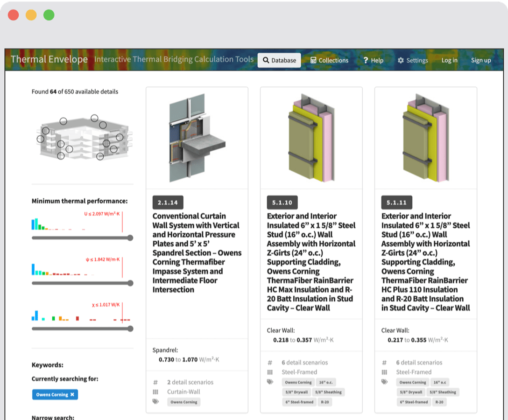Click the grid icon beside Curtain-Wall
Screen dimensions: 508x420
(x=156, y=392)
